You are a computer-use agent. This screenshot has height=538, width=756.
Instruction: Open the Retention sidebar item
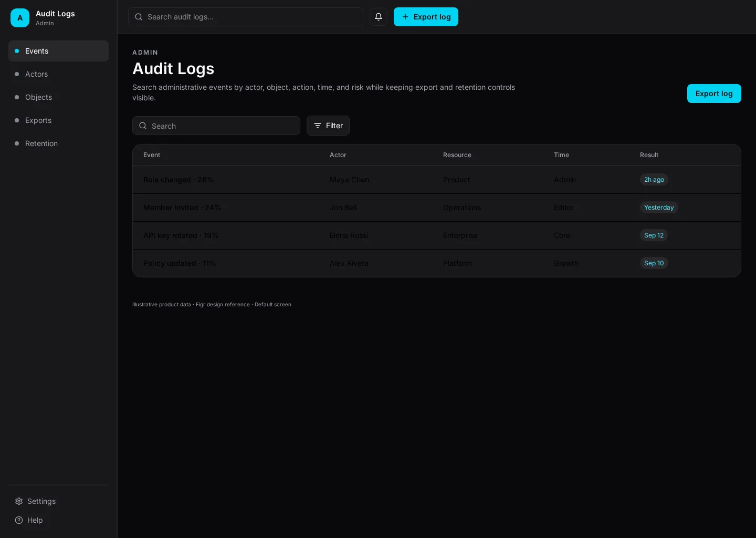pyautogui.click(x=58, y=143)
